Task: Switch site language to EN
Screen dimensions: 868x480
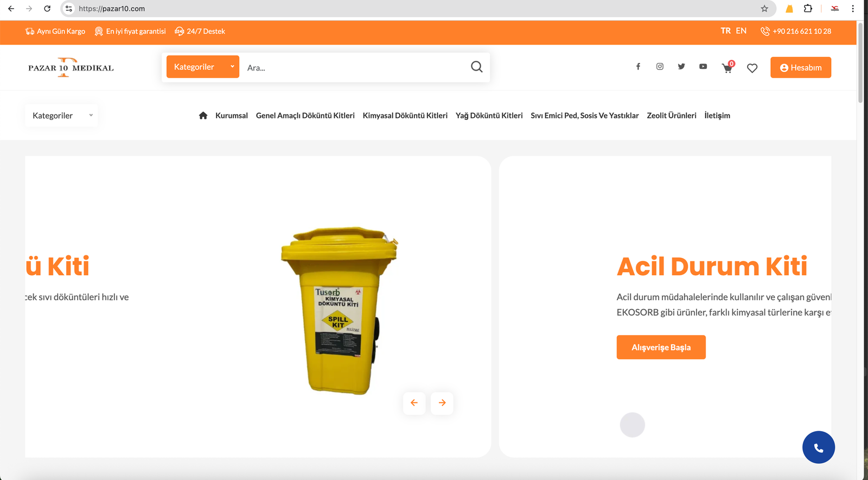Action: (741, 31)
